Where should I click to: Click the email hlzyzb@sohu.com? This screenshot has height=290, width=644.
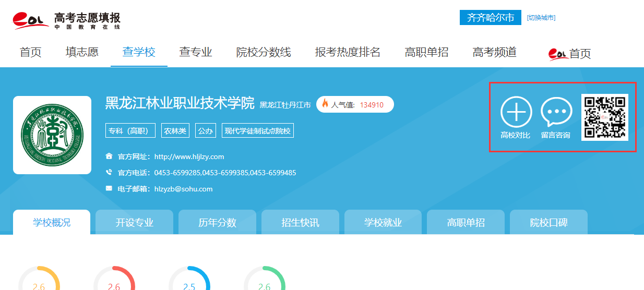[x=184, y=189]
